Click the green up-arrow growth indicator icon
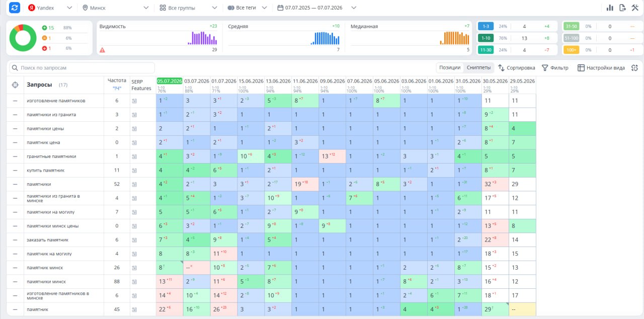Screen dimensions: 644x319 pos(44,28)
